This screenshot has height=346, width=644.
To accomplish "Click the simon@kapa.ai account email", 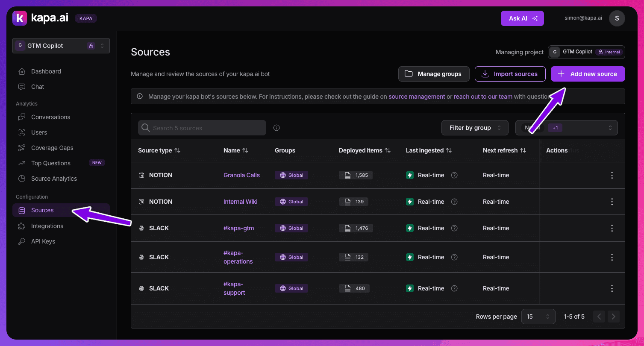I will point(583,18).
